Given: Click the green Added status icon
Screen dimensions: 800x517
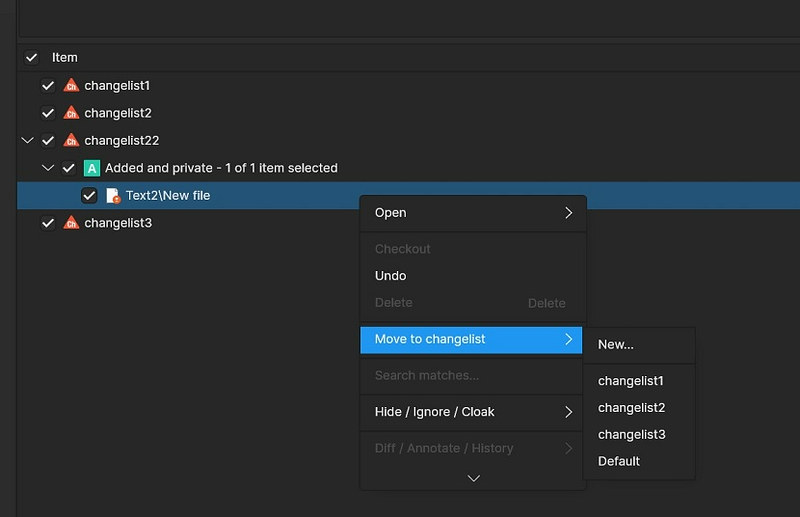Looking at the screenshot, I should click(92, 168).
